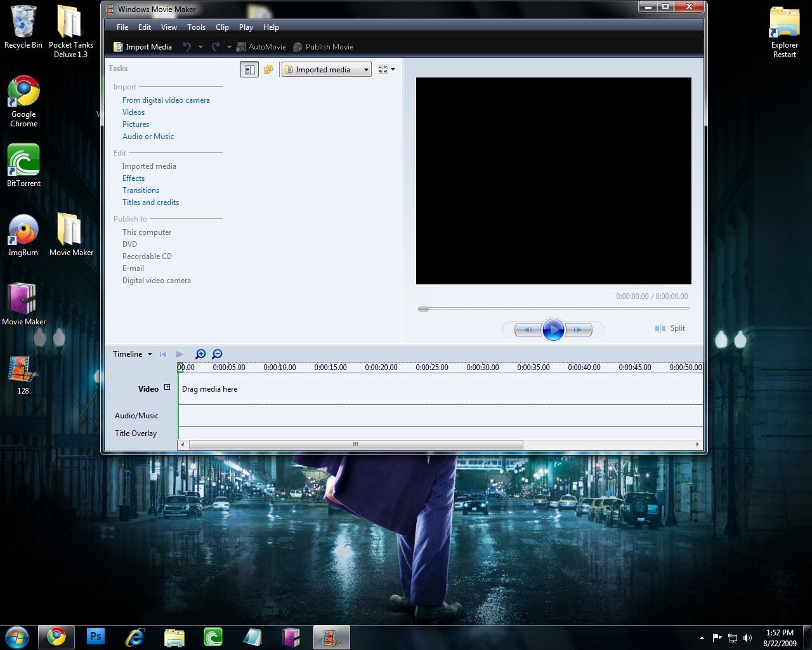The height and width of the screenshot is (650, 812).
Task: Click the timeline horizontal scrollbar thumb
Action: (356, 444)
